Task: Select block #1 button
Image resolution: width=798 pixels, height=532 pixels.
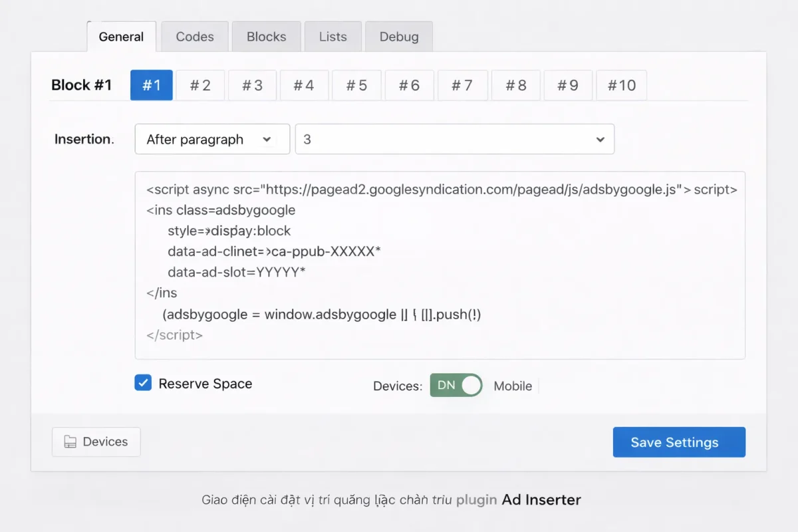Action: click(x=152, y=85)
